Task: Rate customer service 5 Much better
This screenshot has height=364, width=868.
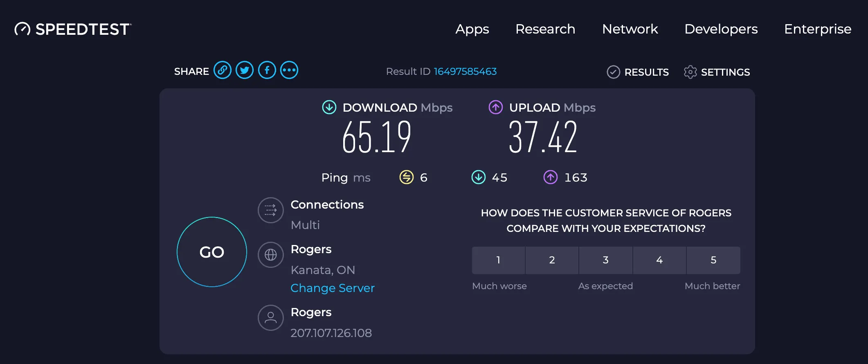Action: point(713,260)
